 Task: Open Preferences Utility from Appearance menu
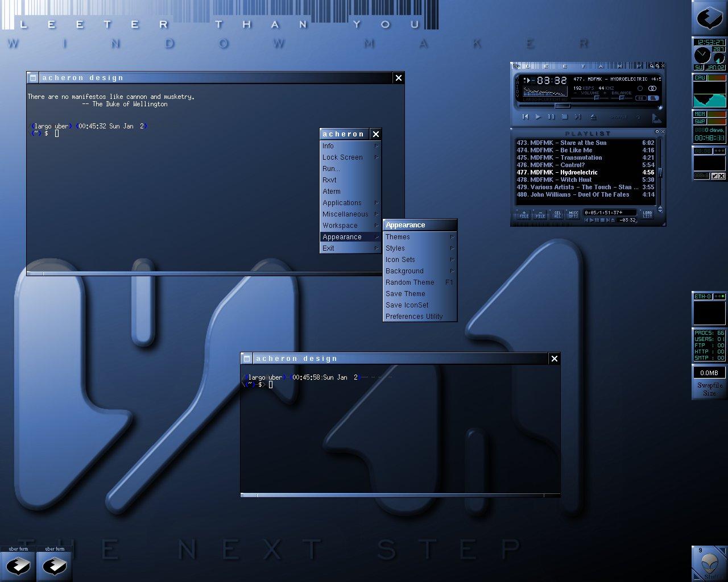pyautogui.click(x=420, y=317)
